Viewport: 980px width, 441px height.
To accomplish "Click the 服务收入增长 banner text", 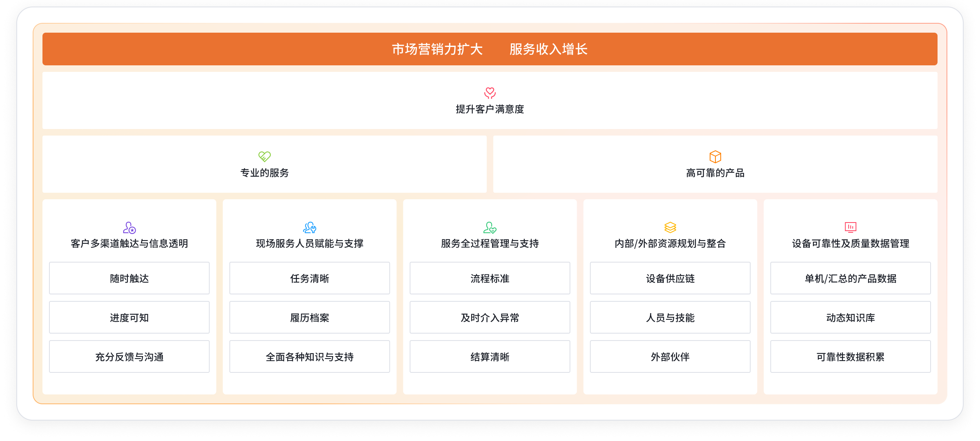I will pos(548,49).
